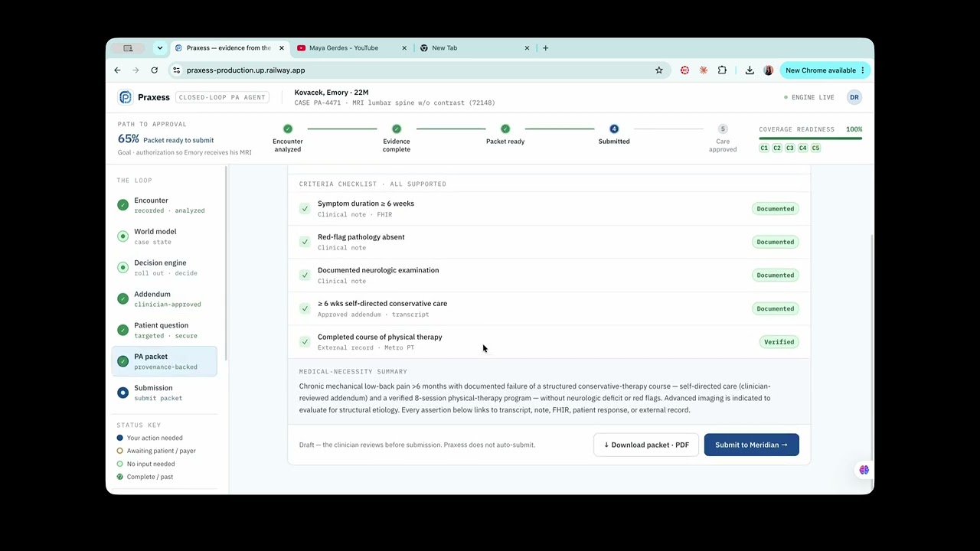Select the C3 coverage chip

tap(790, 148)
